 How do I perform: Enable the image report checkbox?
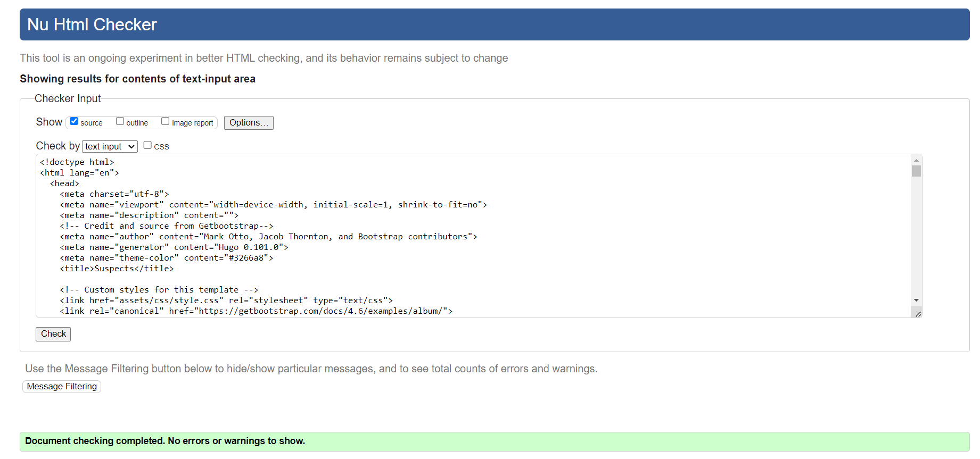pyautogui.click(x=165, y=121)
